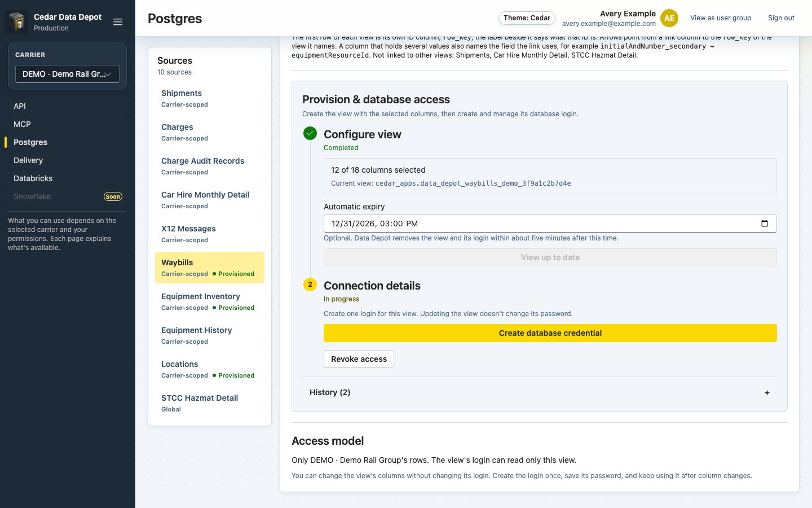Select X12 Messages source

(210, 234)
